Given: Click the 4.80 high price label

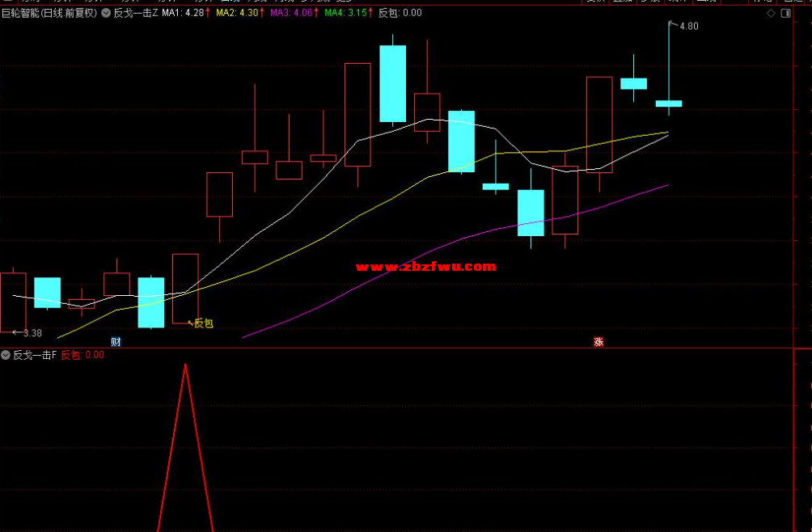Looking at the screenshot, I should (689, 27).
